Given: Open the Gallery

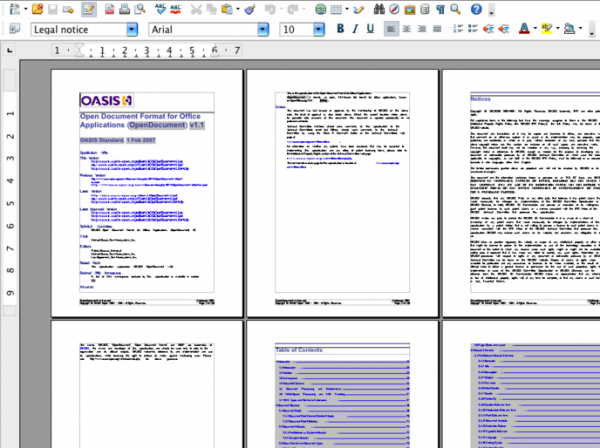Looking at the screenshot, I should (409, 9).
